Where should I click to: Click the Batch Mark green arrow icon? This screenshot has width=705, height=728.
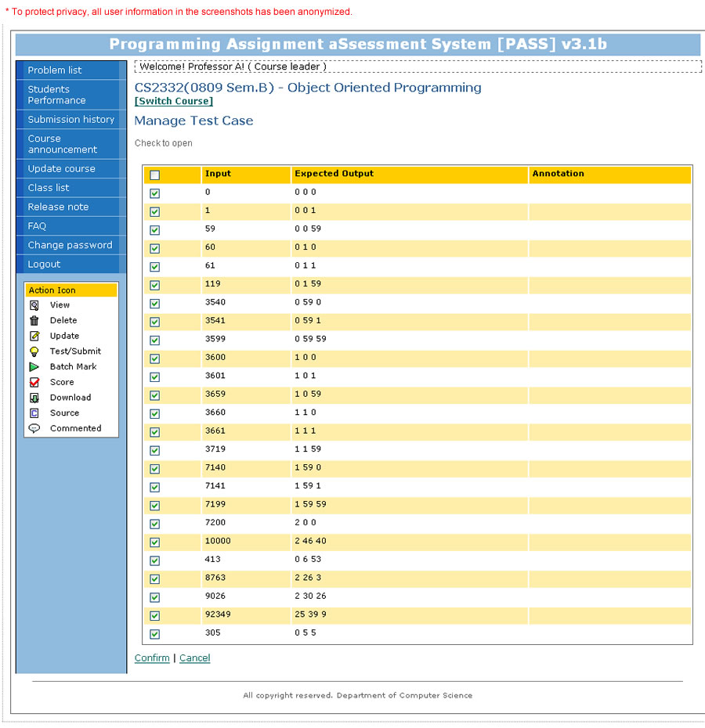click(x=34, y=366)
